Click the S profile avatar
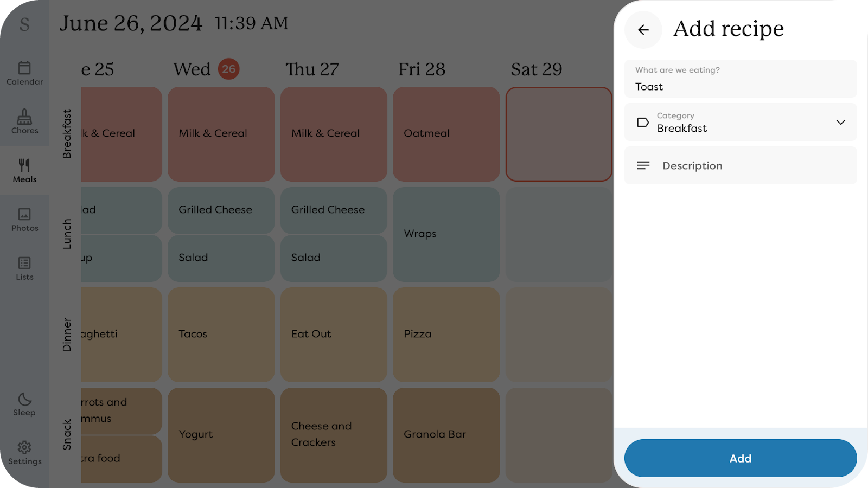Image resolution: width=868 pixels, height=488 pixels. point(24,24)
